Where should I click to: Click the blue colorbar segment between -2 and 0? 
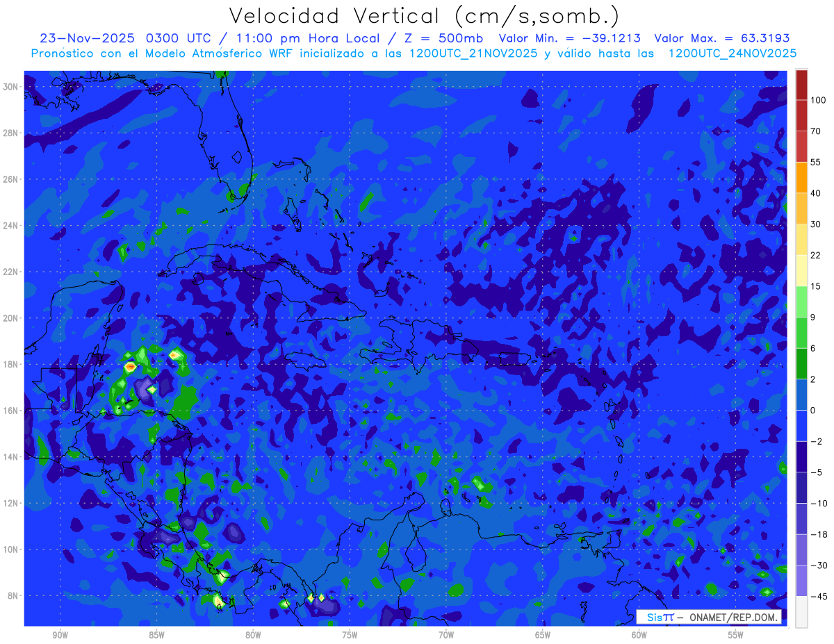point(801,425)
